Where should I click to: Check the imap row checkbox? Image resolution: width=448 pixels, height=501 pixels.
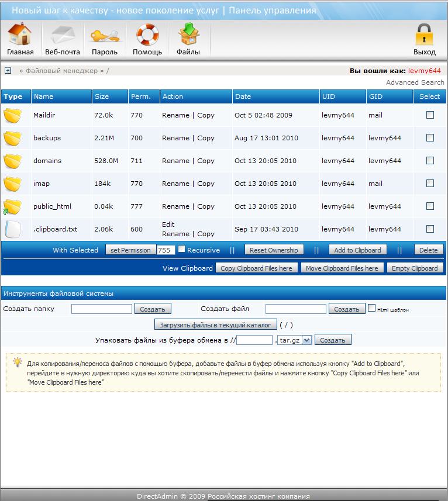click(430, 183)
